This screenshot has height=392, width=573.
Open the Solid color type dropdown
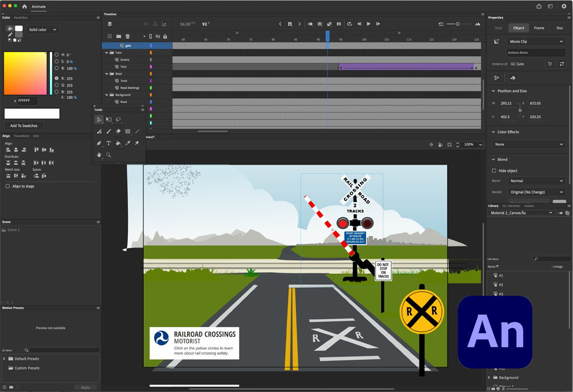click(x=43, y=30)
